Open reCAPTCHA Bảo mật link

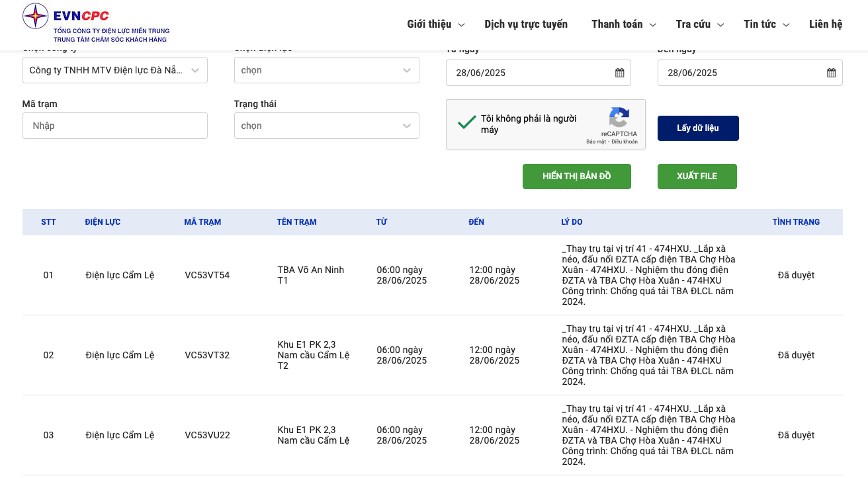pyautogui.click(x=595, y=142)
